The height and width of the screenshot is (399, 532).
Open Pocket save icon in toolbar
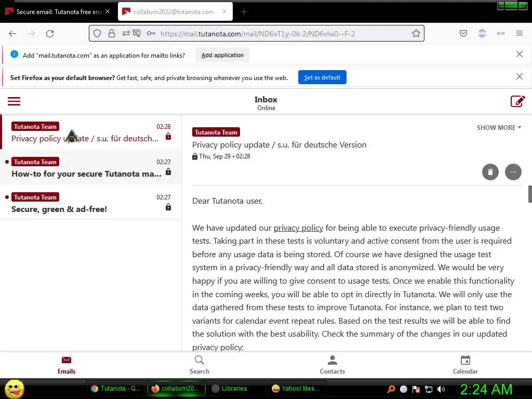tap(463, 33)
